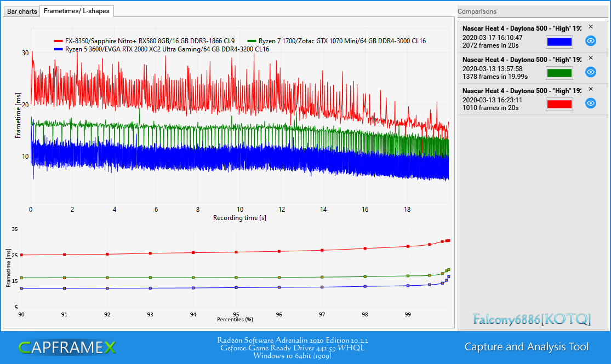The width and height of the screenshot is (611, 364).
Task: Click the green 95th percentile data point
Action: (x=236, y=278)
